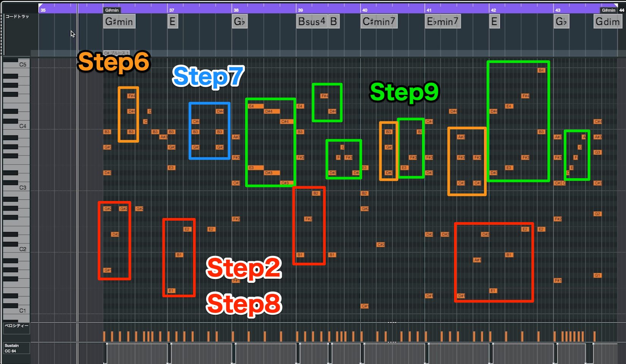Viewport: 626px width, 364px height.
Task: Select the Gdim chord event
Action: (x=607, y=22)
